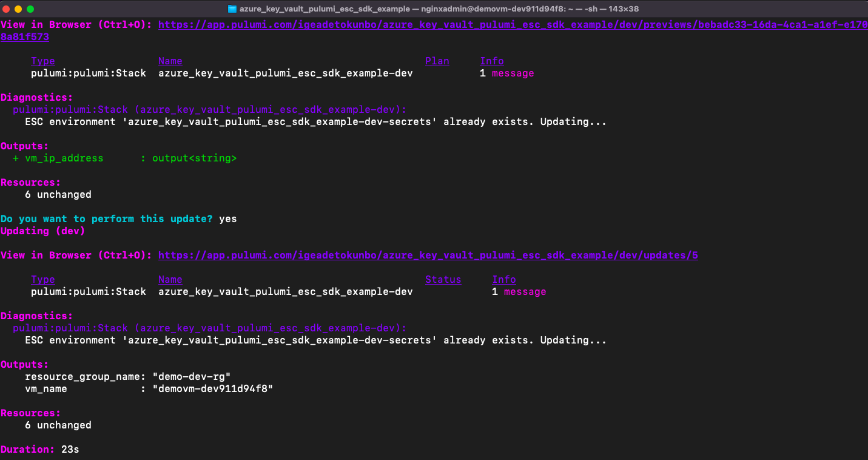This screenshot has height=460, width=868.
Task: Click the stack name in preview table row
Action: pos(286,73)
